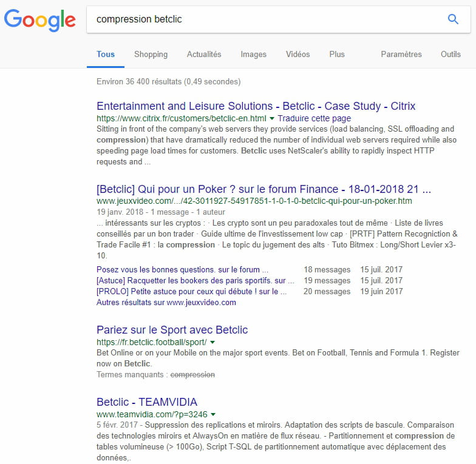Open the Citrix Betclic Case Study result
This screenshot has height=464, width=476.
point(256,106)
